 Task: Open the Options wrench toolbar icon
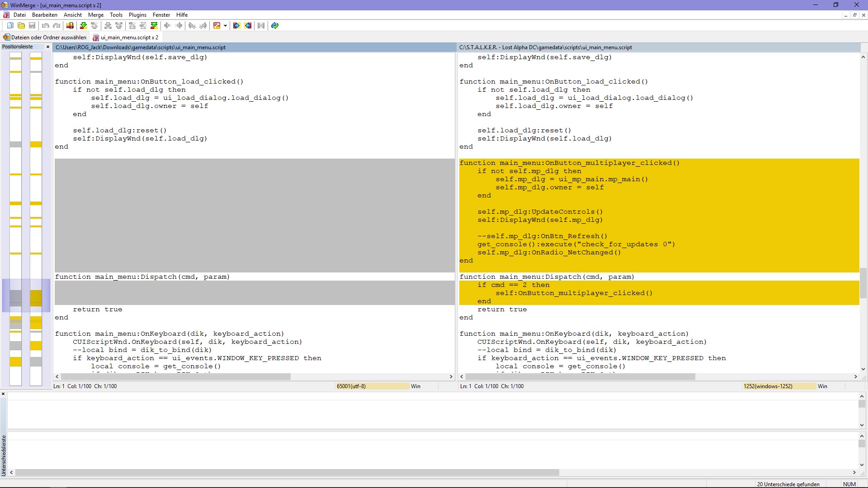coord(217,26)
